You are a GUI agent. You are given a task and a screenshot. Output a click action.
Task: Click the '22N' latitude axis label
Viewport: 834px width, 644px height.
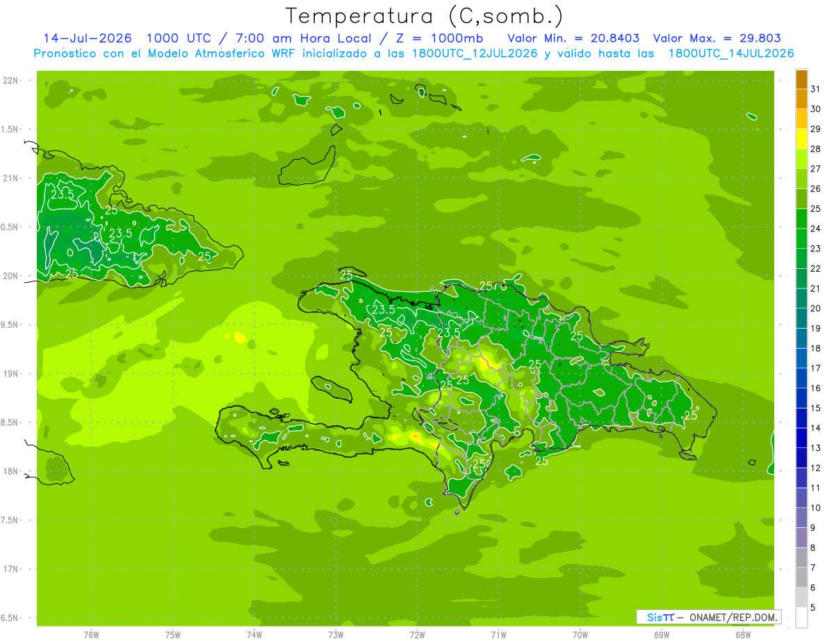tap(11, 81)
